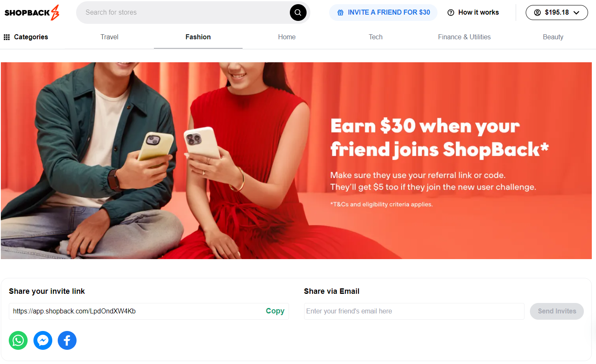The height and width of the screenshot is (364, 596).
Task: Click the Send Invites button
Action: tap(557, 311)
